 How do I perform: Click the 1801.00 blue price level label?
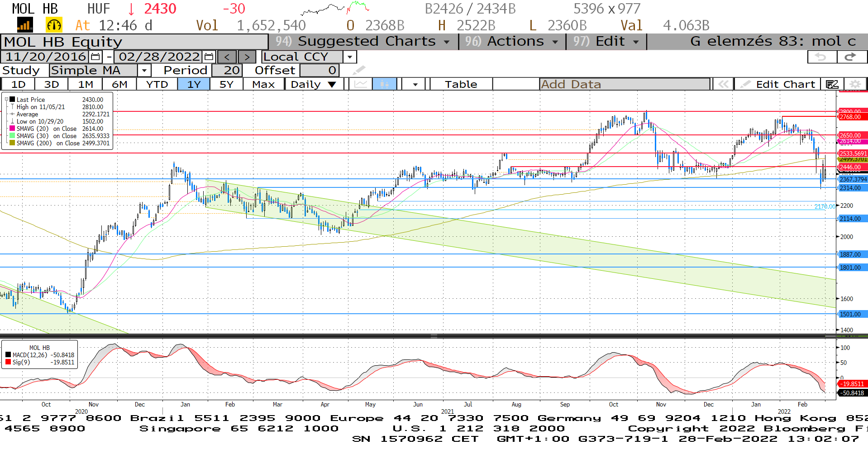point(853,268)
